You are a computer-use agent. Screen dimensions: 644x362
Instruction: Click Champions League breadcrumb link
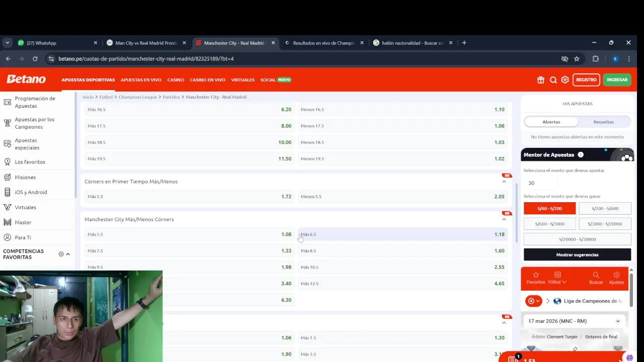click(x=138, y=97)
